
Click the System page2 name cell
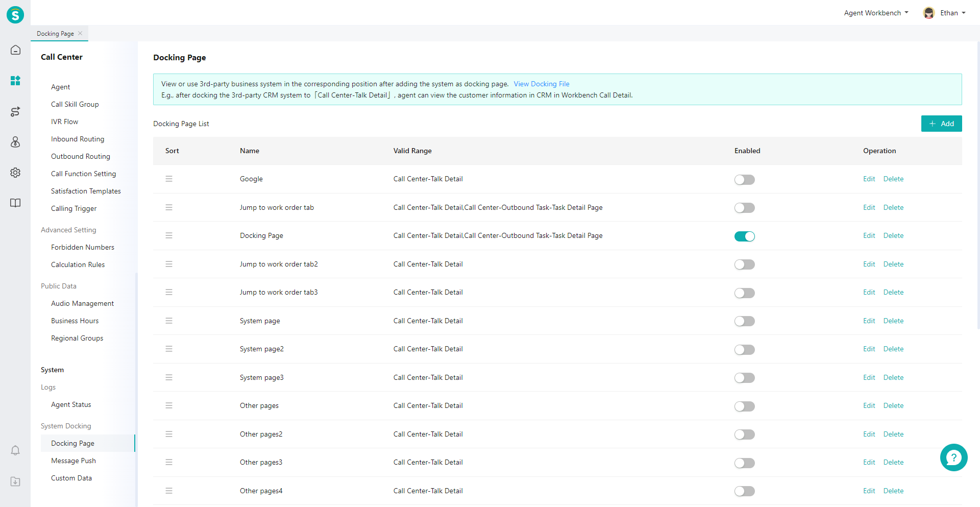262,349
